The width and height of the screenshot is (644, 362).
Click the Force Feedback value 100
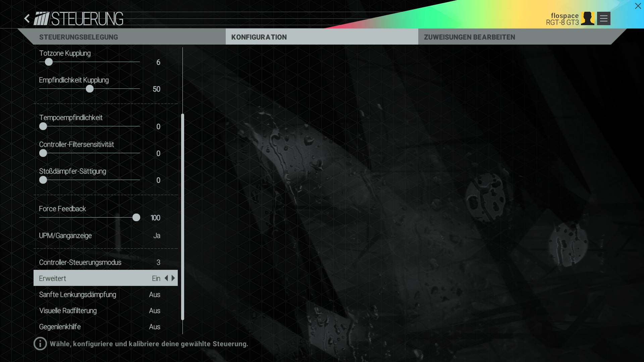[156, 218]
